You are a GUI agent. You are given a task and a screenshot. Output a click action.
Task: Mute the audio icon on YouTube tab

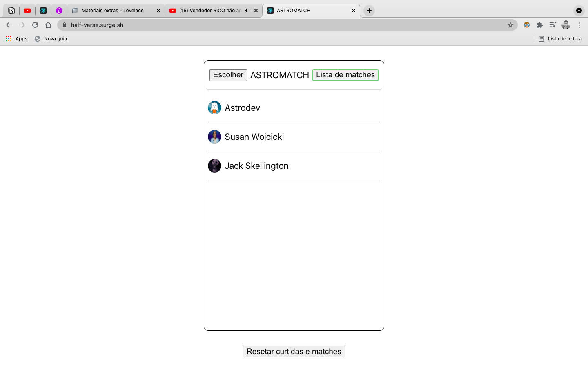(247, 11)
